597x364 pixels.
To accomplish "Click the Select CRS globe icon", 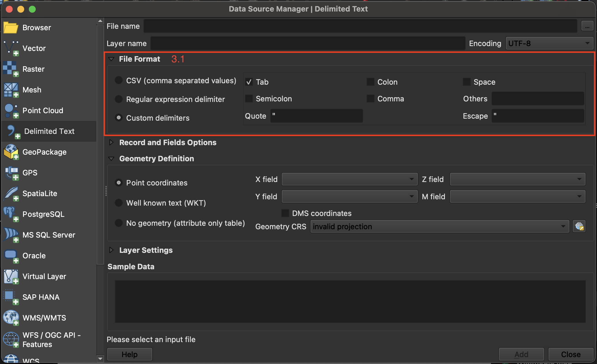I will pos(579,226).
